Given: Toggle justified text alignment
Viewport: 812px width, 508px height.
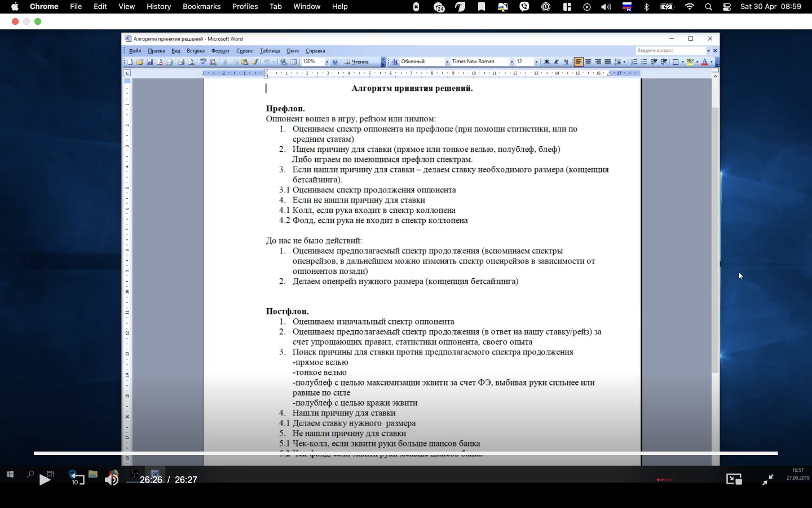Looking at the screenshot, I should 608,62.
